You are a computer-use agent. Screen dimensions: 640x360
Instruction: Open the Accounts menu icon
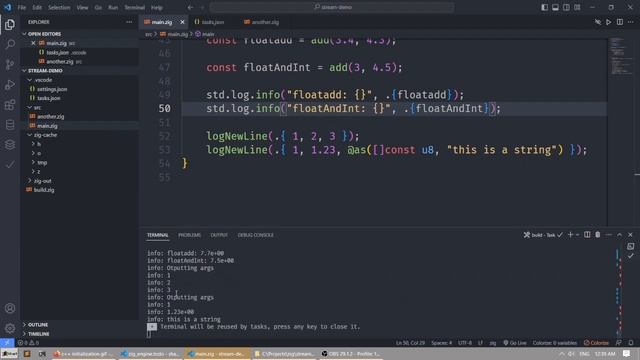(10, 308)
